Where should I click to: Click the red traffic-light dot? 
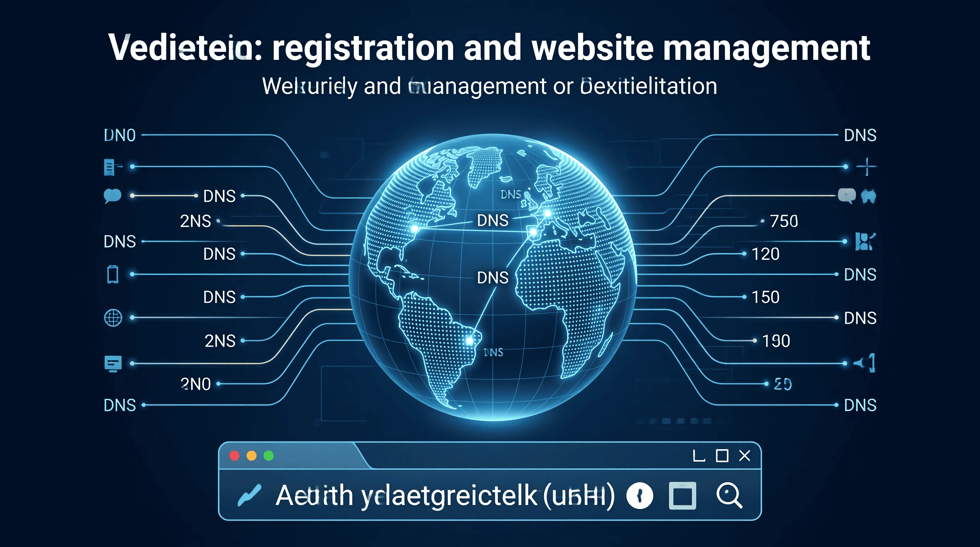pyautogui.click(x=234, y=456)
